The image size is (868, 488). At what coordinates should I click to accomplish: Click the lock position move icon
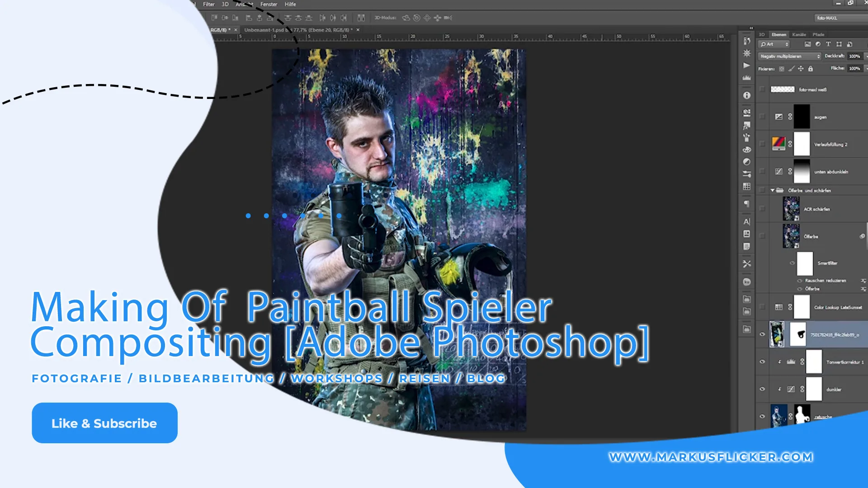(801, 69)
